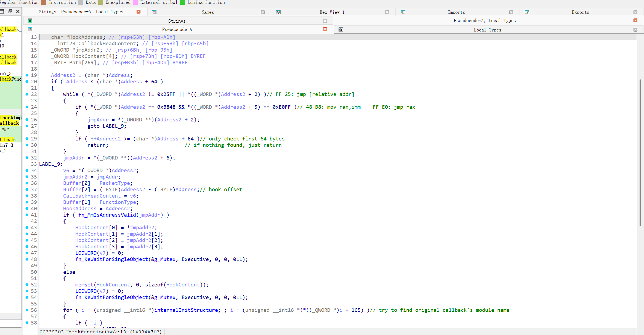Click the Strings subview icon
The width and height of the screenshot is (644, 335).
(x=30, y=21)
